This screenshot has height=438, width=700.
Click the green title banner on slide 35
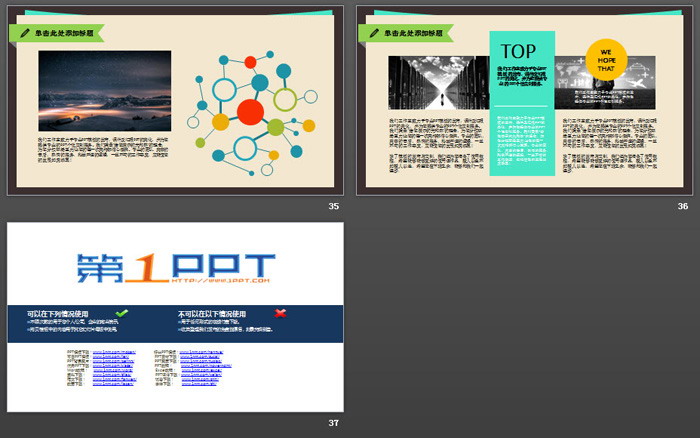pos(58,33)
